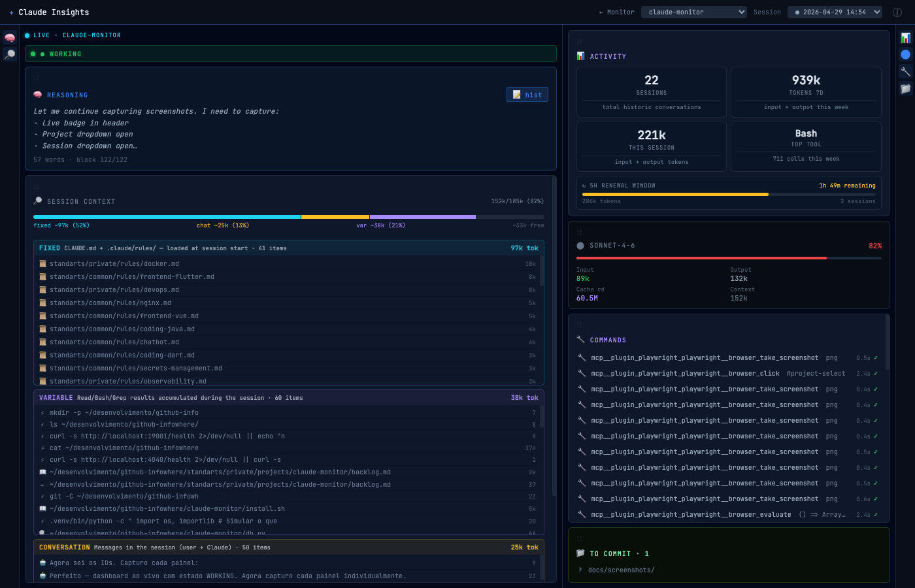Select 'Agora sei os IDs' conversation row
This screenshot has height=588, width=915.
coord(288,563)
